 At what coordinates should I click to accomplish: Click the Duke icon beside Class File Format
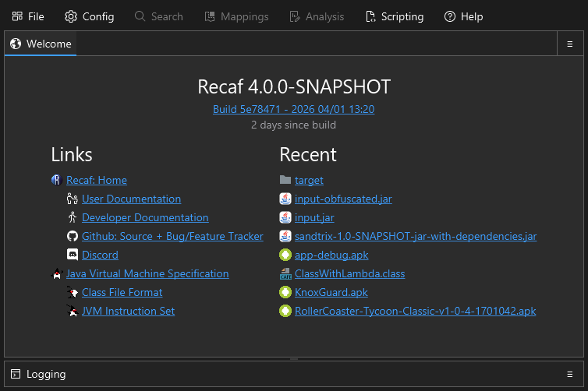coord(73,292)
